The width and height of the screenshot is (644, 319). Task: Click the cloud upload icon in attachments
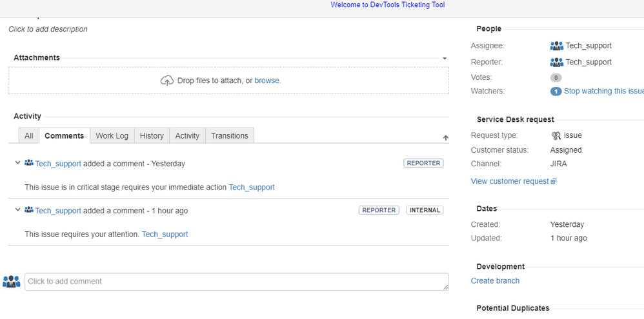pyautogui.click(x=166, y=81)
